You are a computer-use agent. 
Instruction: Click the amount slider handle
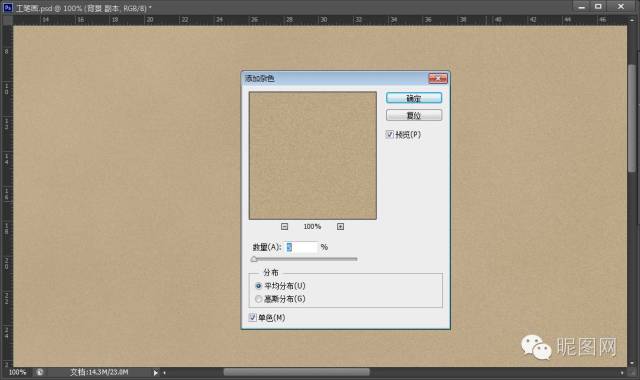click(x=254, y=259)
